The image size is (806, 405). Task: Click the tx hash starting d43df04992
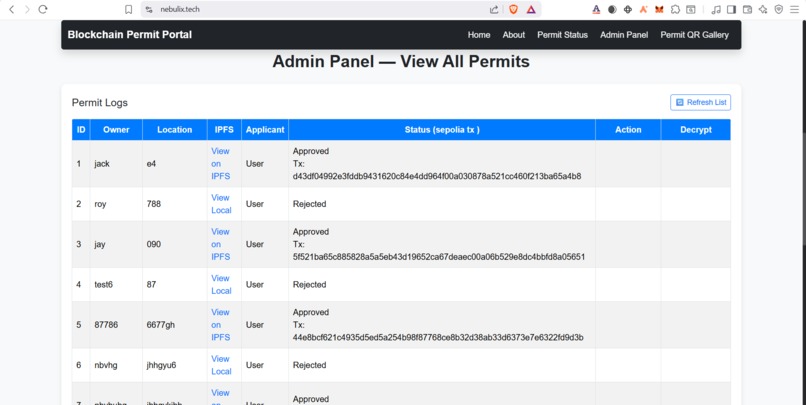tap(437, 176)
